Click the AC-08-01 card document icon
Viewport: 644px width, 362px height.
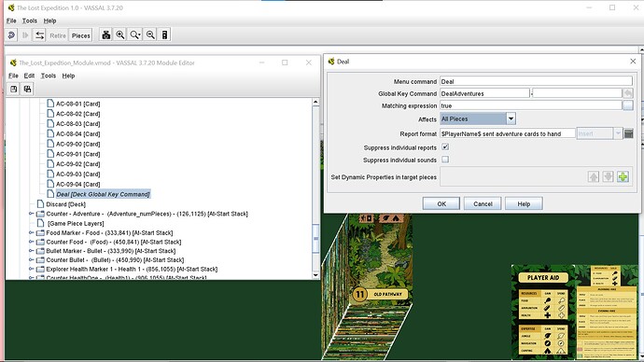click(50, 104)
